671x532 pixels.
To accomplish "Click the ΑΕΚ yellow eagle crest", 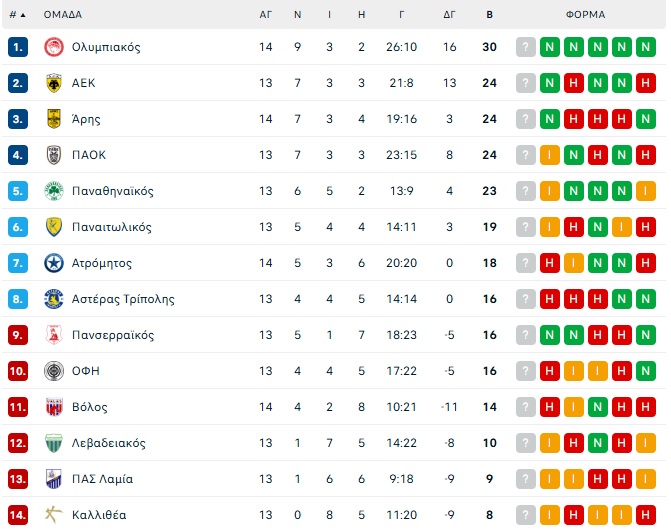I will coord(54,83).
